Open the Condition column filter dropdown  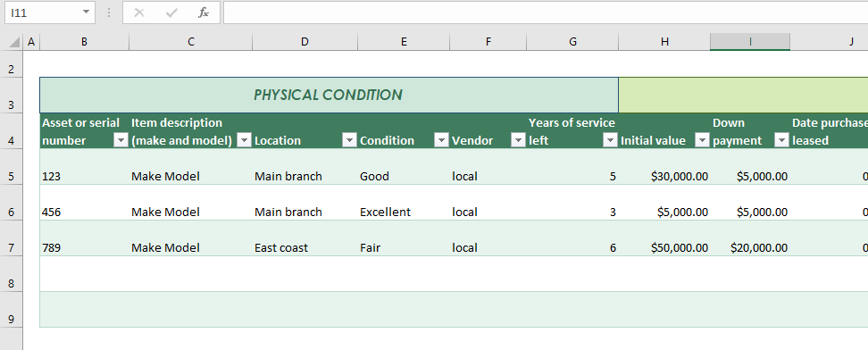coord(441,141)
